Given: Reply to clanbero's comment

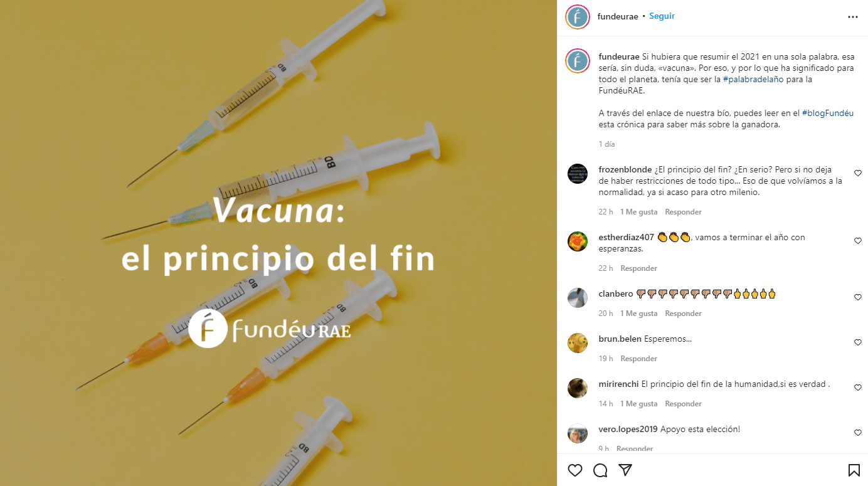Looking at the screenshot, I should coord(683,314).
